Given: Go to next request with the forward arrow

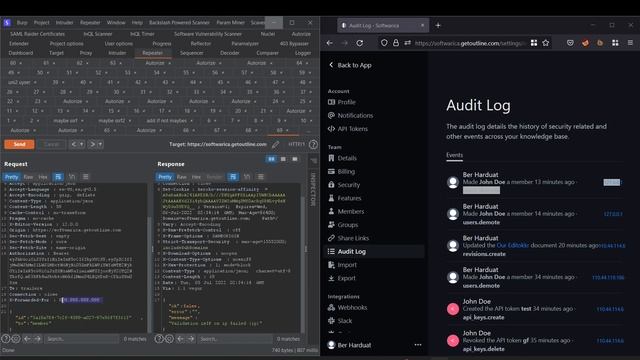Looking at the screenshot, I should pyautogui.click(x=92, y=144).
